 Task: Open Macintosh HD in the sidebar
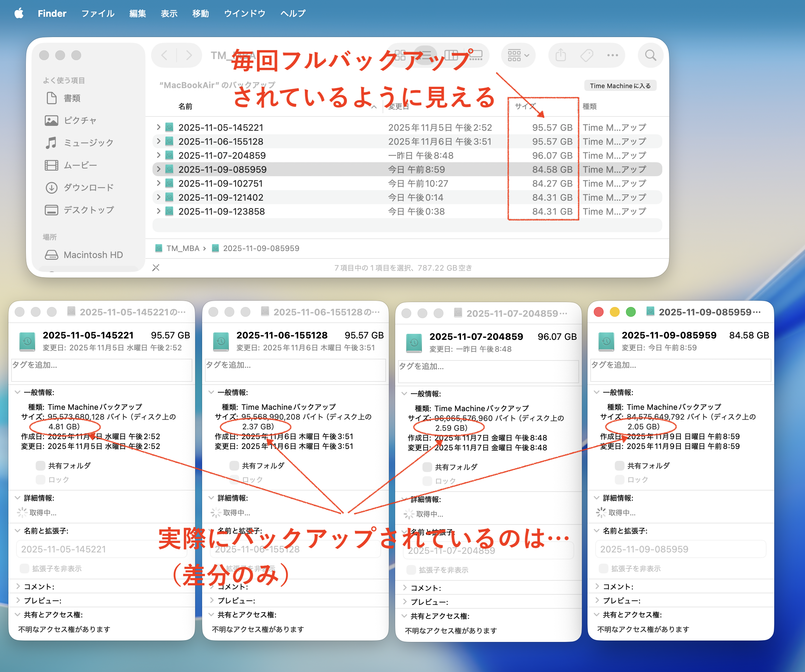point(93,255)
